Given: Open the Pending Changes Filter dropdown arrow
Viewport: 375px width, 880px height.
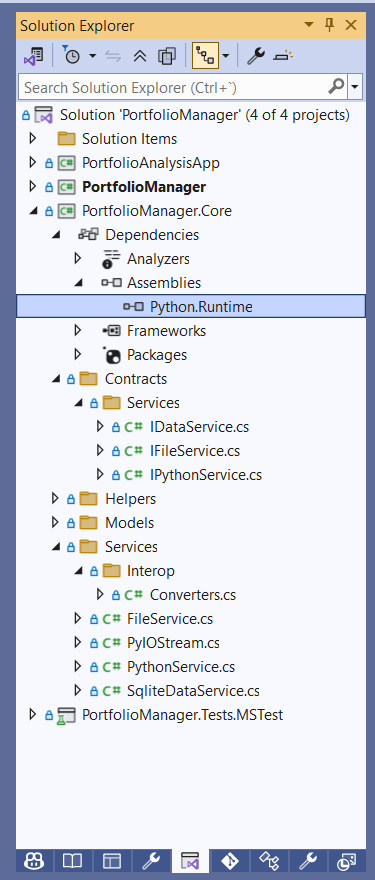Looking at the screenshot, I should 93,56.
